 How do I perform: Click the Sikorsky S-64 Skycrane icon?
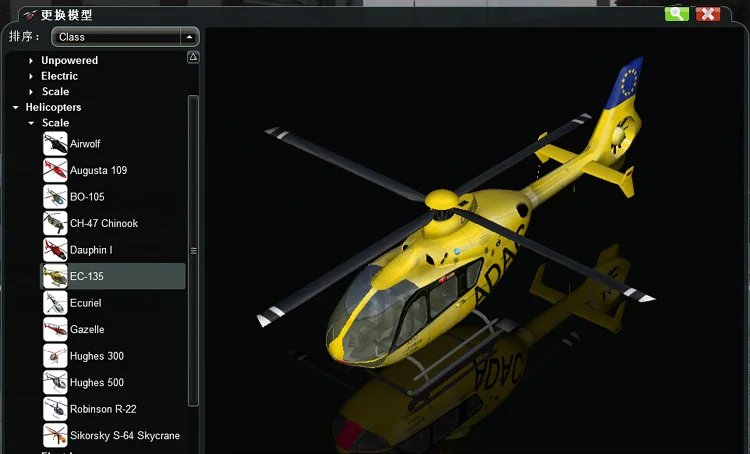pos(55,436)
